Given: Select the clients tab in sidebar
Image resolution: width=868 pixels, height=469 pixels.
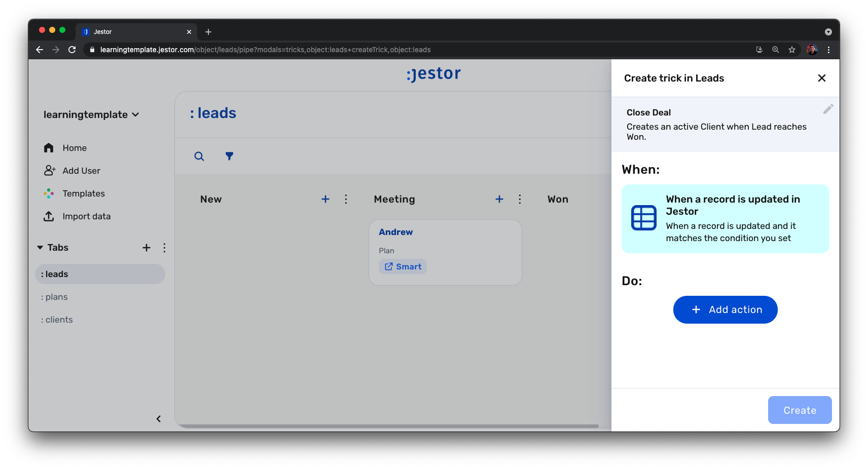Looking at the screenshot, I should tap(57, 320).
